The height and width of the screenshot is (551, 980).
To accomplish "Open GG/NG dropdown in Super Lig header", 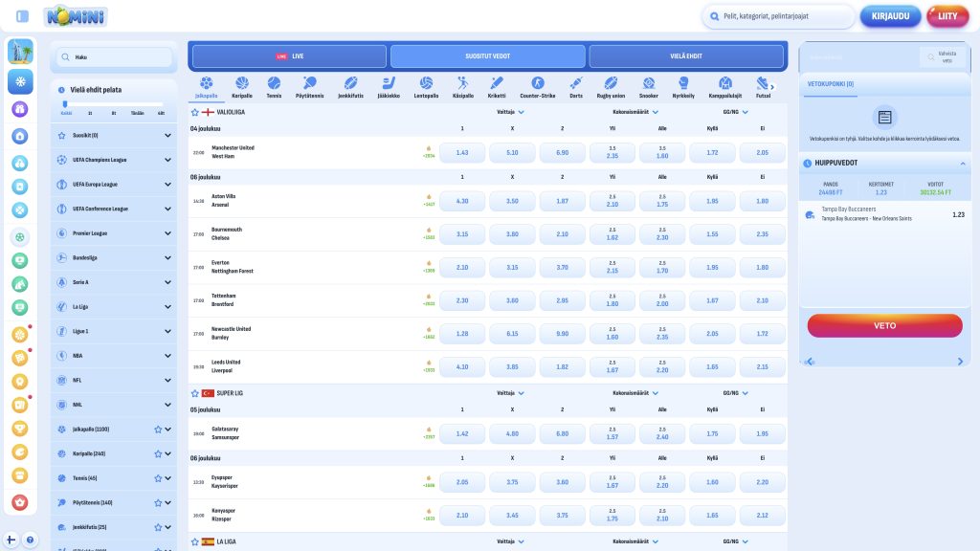I will click(735, 393).
